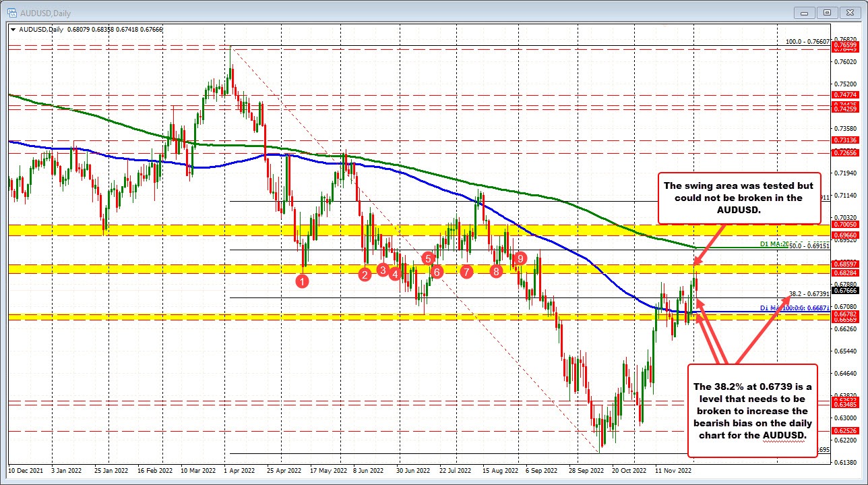Image resolution: width=868 pixels, height=485 pixels.
Task: Minimize the AUDUSD chart window
Action: click(x=805, y=11)
